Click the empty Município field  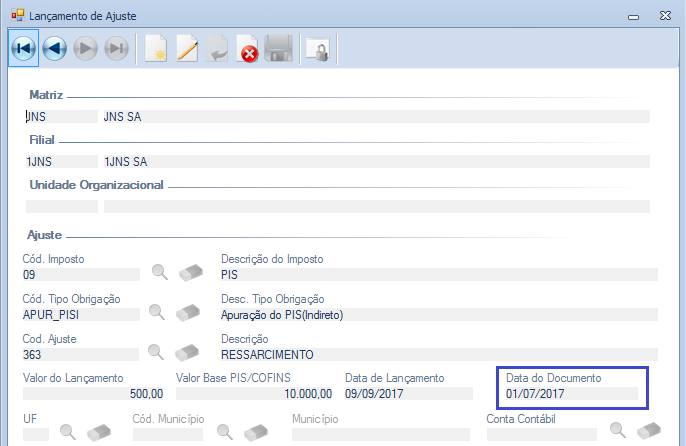tap(381, 434)
